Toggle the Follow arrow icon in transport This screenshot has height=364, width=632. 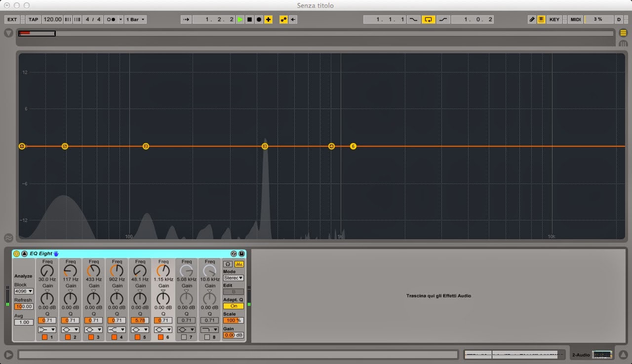pyautogui.click(x=186, y=20)
